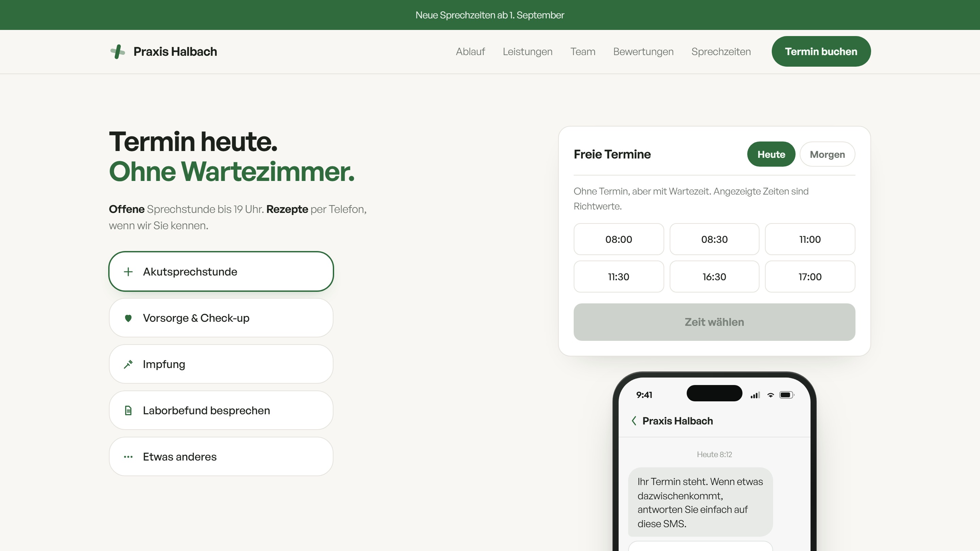Open Bewertungen in the navigation
Screen dimensions: 980x551
(x=643, y=51)
